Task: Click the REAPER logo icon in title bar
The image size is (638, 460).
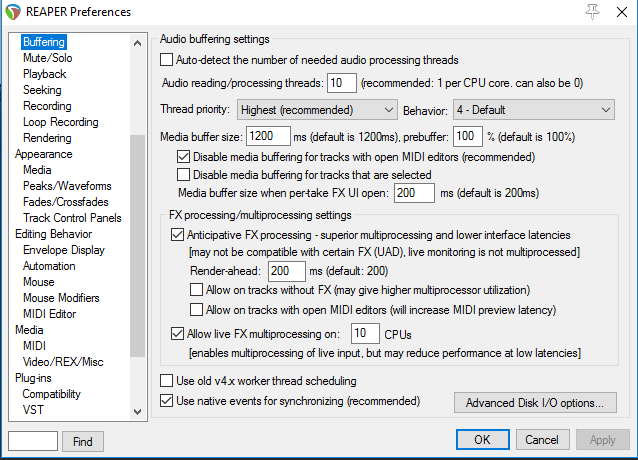Action: (13, 12)
